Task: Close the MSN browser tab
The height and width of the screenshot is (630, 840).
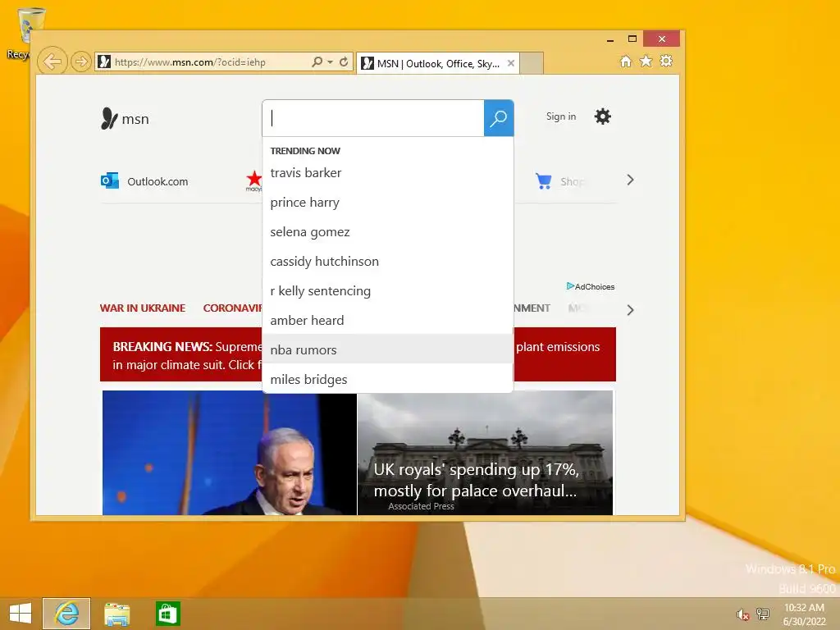Action: coord(511,63)
